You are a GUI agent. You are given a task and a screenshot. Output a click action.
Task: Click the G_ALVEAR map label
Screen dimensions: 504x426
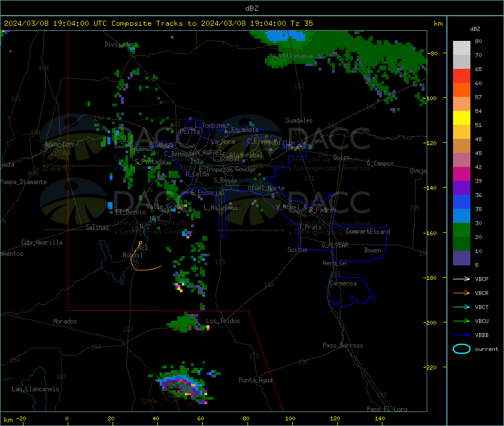point(335,245)
